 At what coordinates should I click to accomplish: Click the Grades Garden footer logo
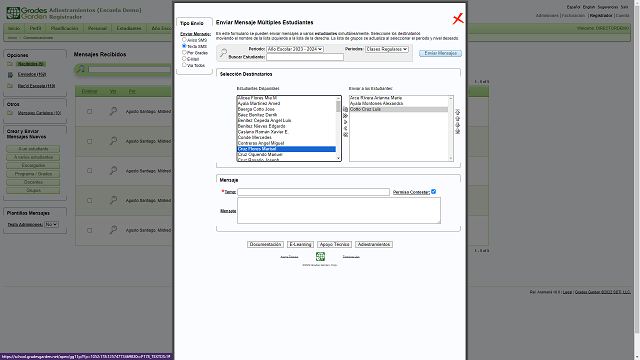(x=320, y=256)
